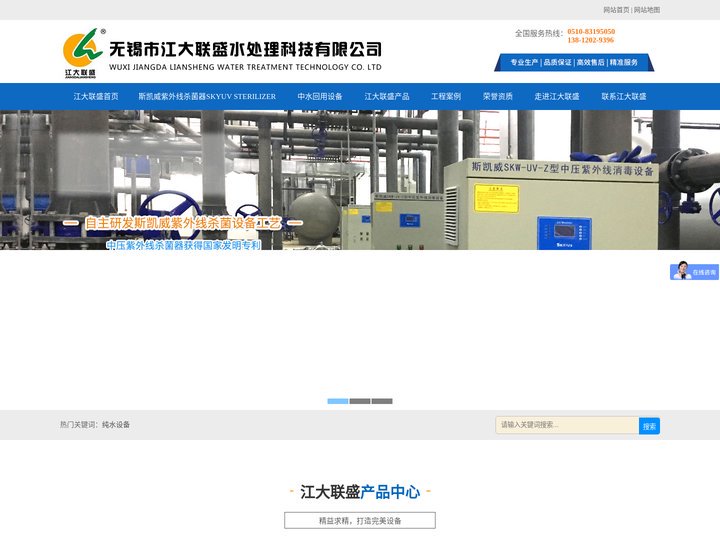The image size is (720, 540).
Task: Click the Jiangda Liansheng company logo
Action: [83, 53]
